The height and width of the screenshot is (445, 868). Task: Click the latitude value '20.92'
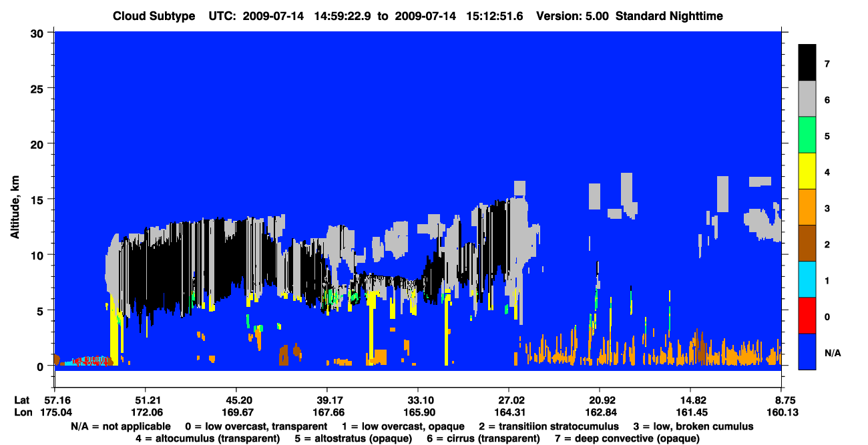pyautogui.click(x=600, y=400)
